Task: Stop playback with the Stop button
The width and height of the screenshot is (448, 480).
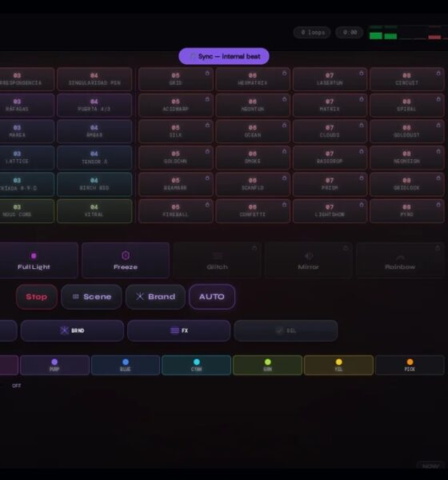Action: [x=37, y=297]
